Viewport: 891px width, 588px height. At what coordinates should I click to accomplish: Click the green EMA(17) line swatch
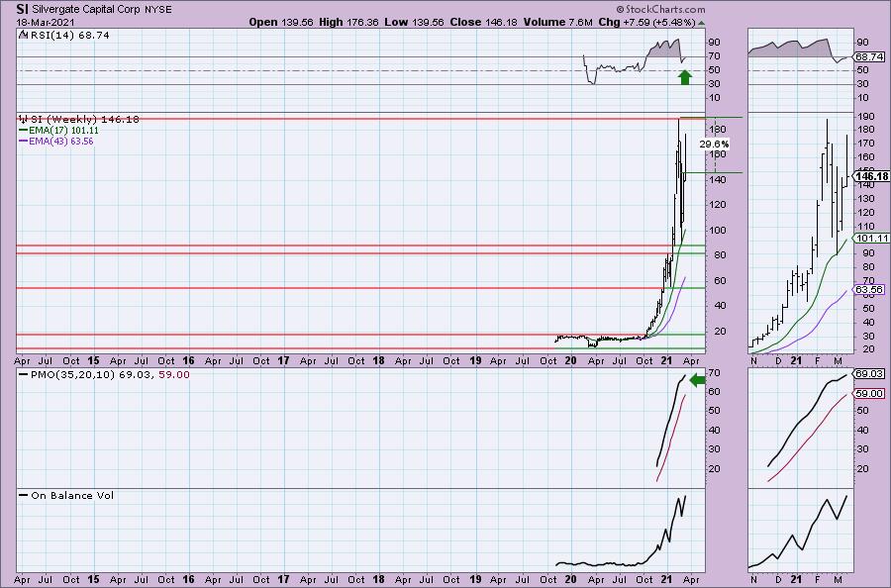tap(24, 130)
